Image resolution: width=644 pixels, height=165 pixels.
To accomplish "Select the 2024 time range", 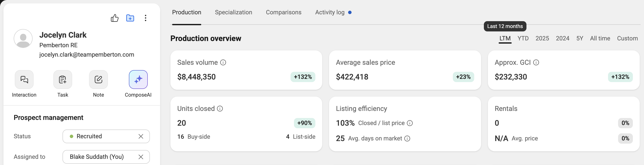I will point(562,38).
